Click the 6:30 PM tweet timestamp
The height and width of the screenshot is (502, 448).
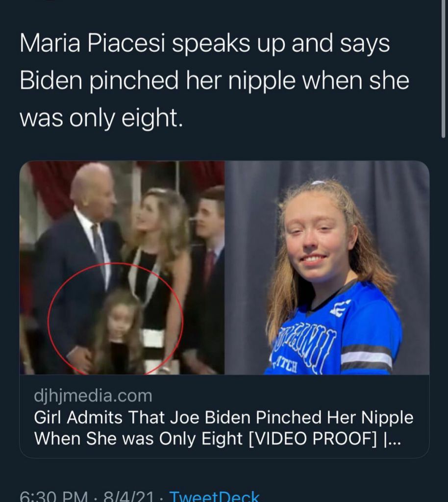[x=54, y=497]
